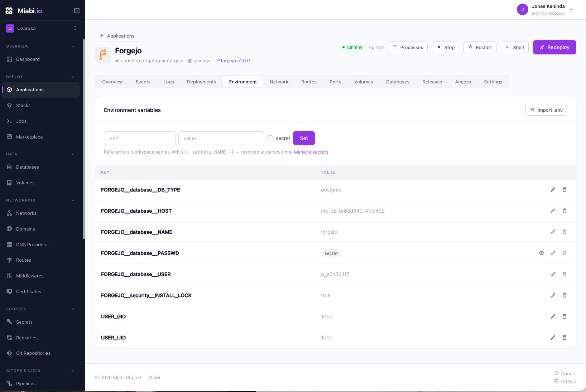Delete USER_UID variable
The image size is (586, 392).
click(565, 338)
